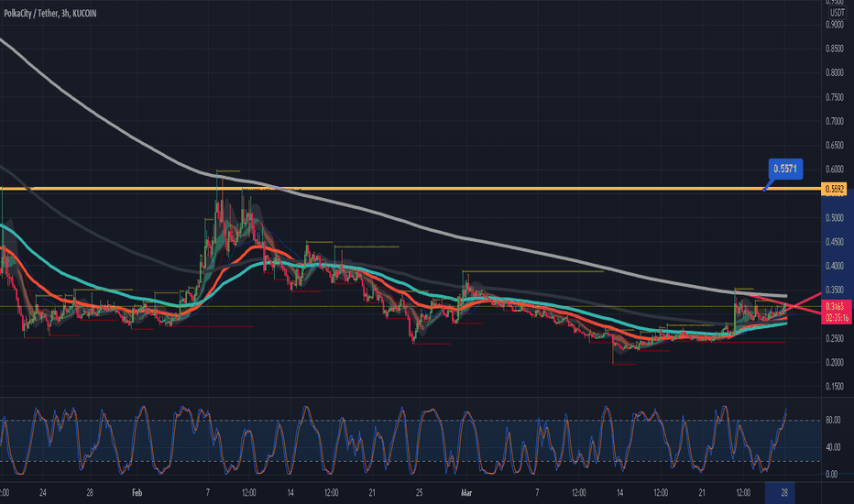Viewport: 854px width, 504px height.
Task: Click the 0.4000 price axis label
Action: point(835,266)
